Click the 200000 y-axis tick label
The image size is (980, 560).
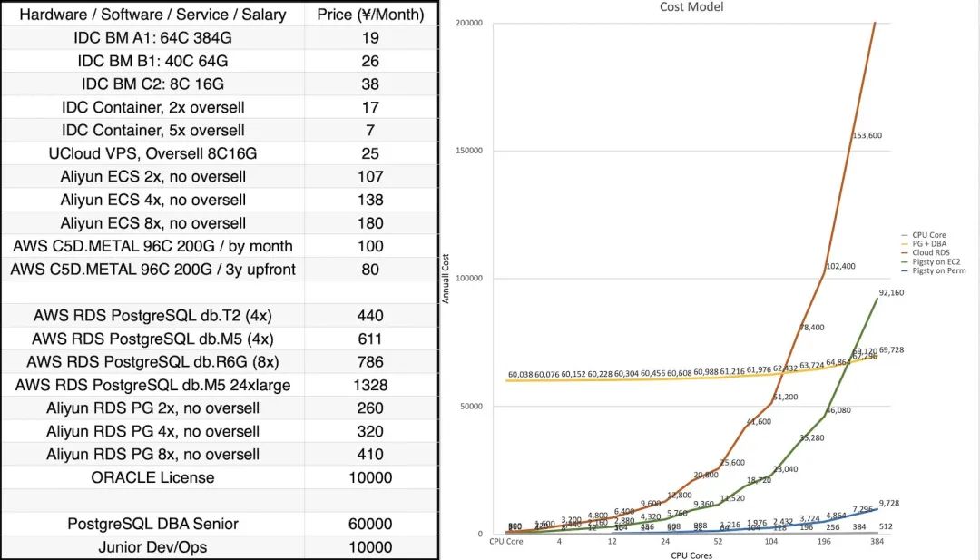(x=468, y=22)
